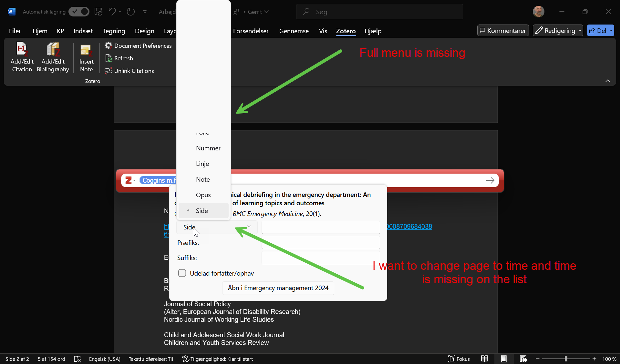Collapse the ribbon with chevron
Viewport: 620px width, 364px height.
point(607,81)
